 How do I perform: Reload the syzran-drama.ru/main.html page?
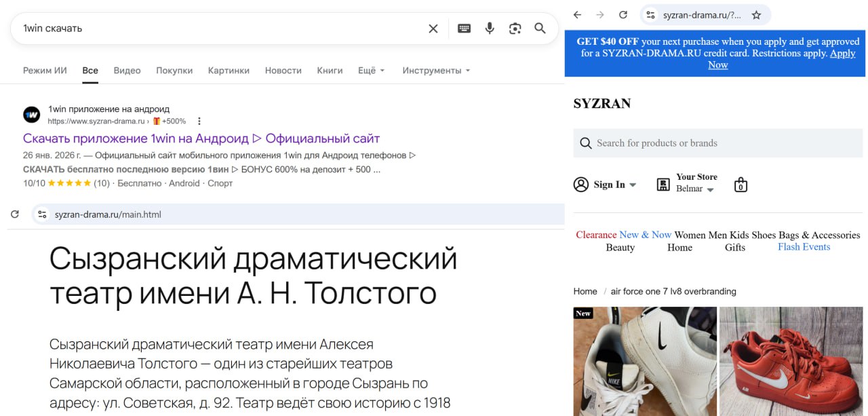[x=15, y=214]
